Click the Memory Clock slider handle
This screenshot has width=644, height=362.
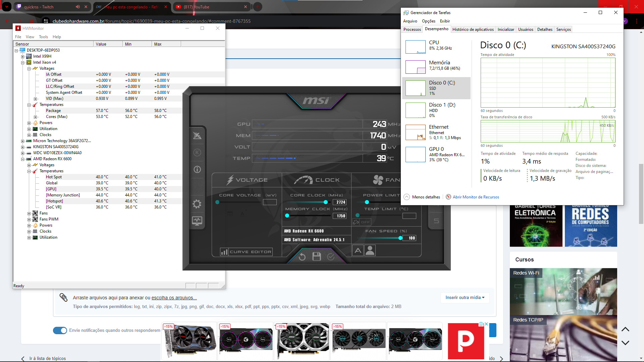pyautogui.click(x=287, y=216)
